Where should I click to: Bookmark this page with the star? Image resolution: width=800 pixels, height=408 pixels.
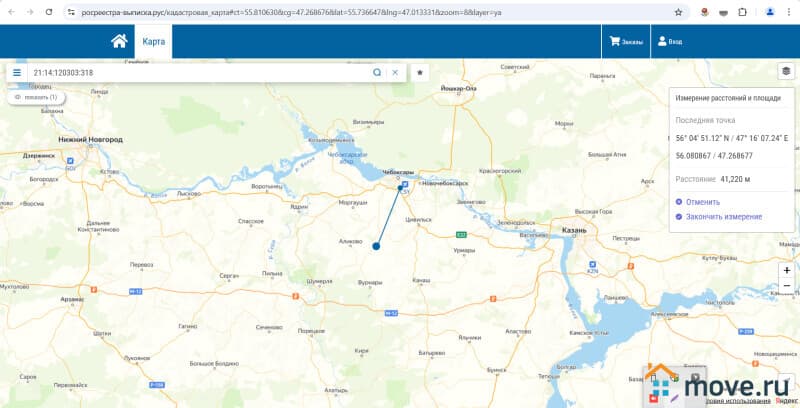click(678, 12)
